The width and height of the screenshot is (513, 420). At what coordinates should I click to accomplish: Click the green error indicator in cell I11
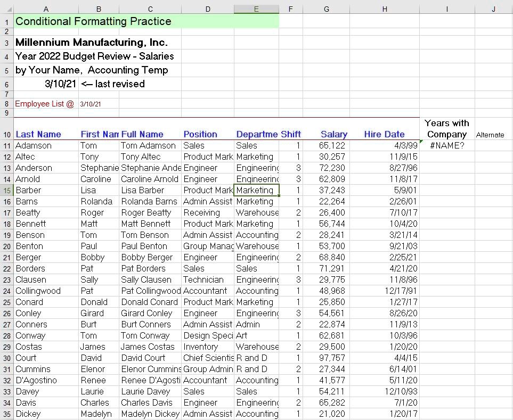421,142
